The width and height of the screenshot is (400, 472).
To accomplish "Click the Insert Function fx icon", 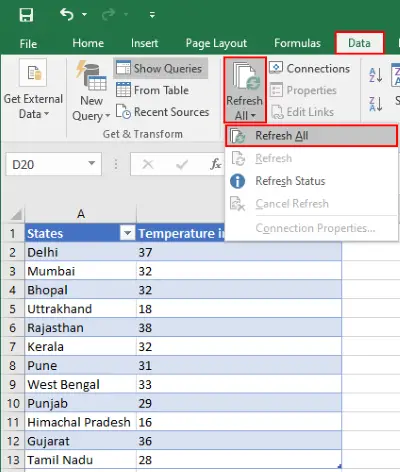I will coord(215,164).
